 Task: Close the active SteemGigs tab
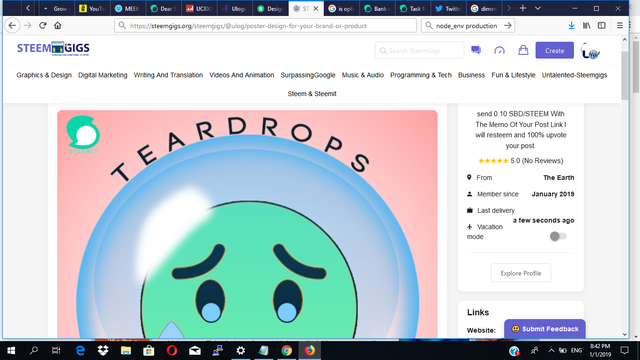[316, 9]
